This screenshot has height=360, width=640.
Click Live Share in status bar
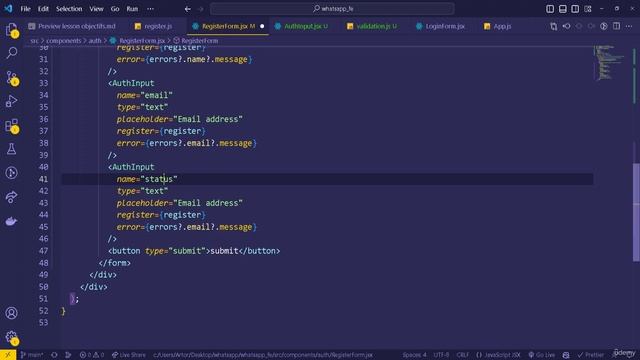129,355
